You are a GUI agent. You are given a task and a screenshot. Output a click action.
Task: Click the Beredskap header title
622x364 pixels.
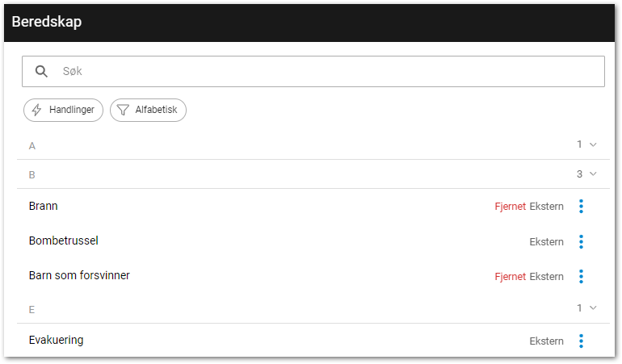pos(47,23)
